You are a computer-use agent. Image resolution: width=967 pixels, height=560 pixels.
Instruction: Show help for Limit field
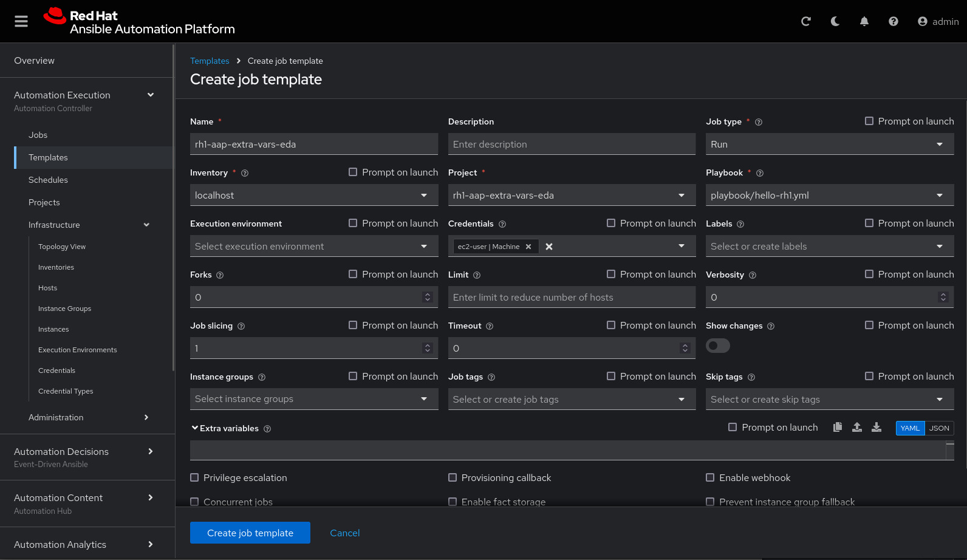click(477, 275)
